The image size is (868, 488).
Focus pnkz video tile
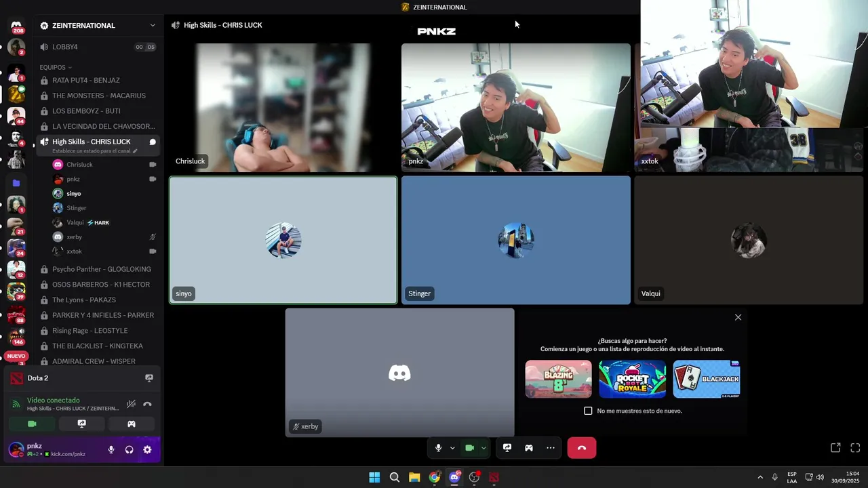(x=516, y=108)
